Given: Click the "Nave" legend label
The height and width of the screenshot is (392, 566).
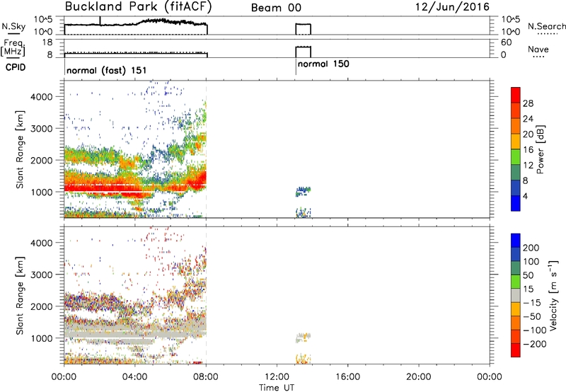Looking at the screenshot, I should coord(538,49).
